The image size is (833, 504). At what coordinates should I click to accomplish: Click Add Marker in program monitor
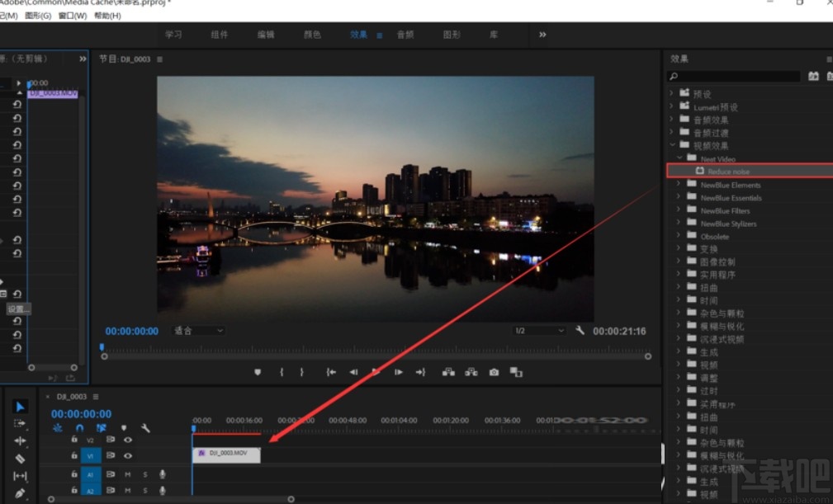(x=258, y=372)
